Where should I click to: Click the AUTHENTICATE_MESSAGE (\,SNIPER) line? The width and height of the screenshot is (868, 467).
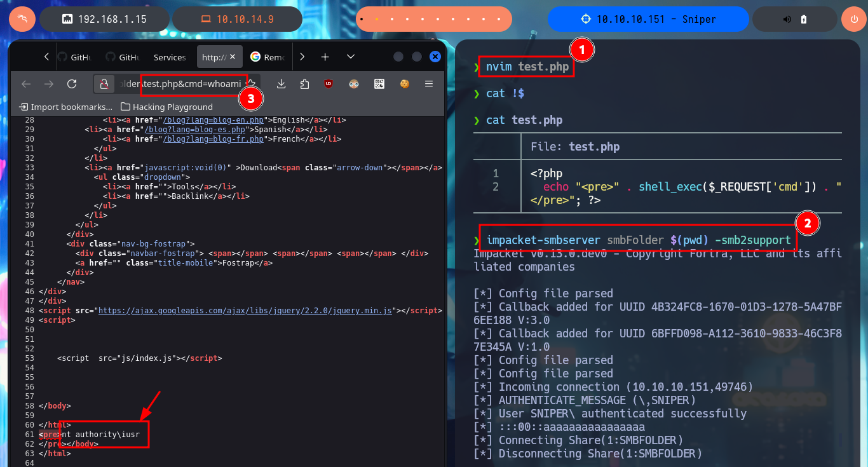point(585,400)
